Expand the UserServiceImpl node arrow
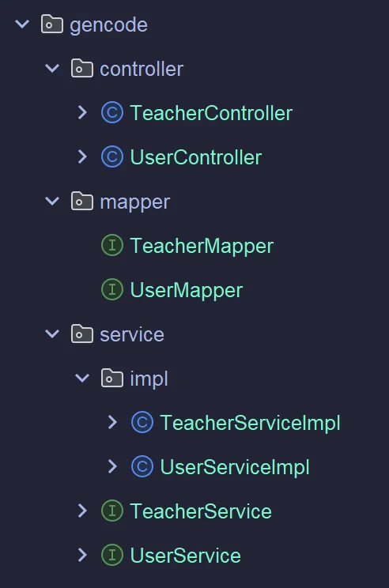 [112, 466]
